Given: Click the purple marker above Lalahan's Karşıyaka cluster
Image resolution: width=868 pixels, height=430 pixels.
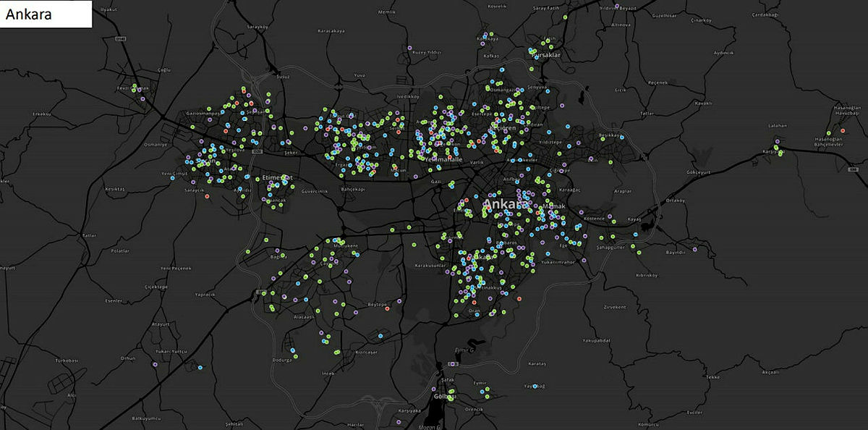Looking at the screenshot, I should [777, 142].
